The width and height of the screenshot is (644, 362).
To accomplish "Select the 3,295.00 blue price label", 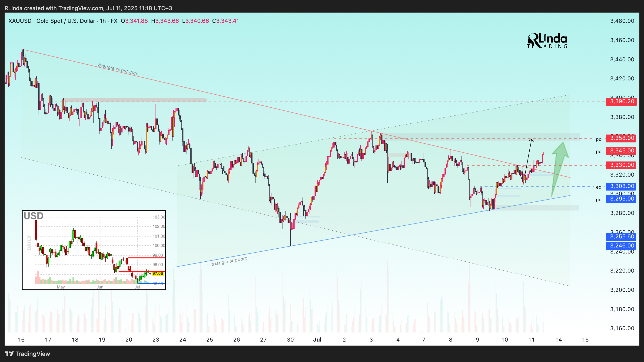I will (621, 199).
